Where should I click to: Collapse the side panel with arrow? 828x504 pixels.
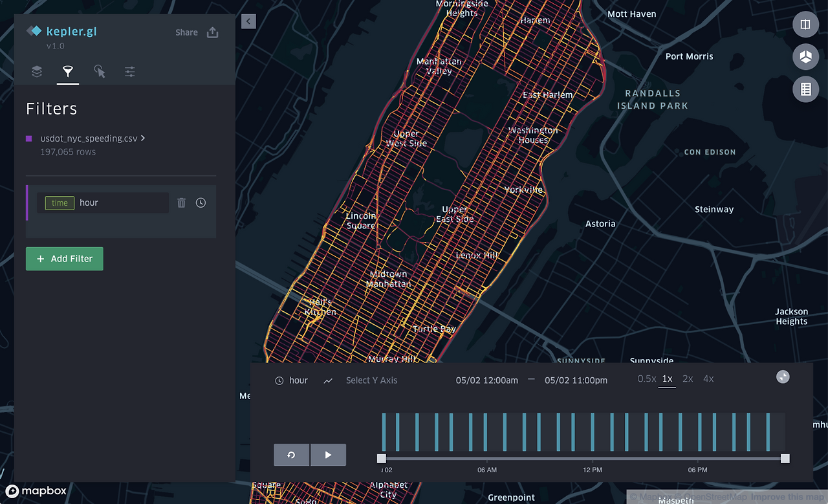pyautogui.click(x=248, y=21)
